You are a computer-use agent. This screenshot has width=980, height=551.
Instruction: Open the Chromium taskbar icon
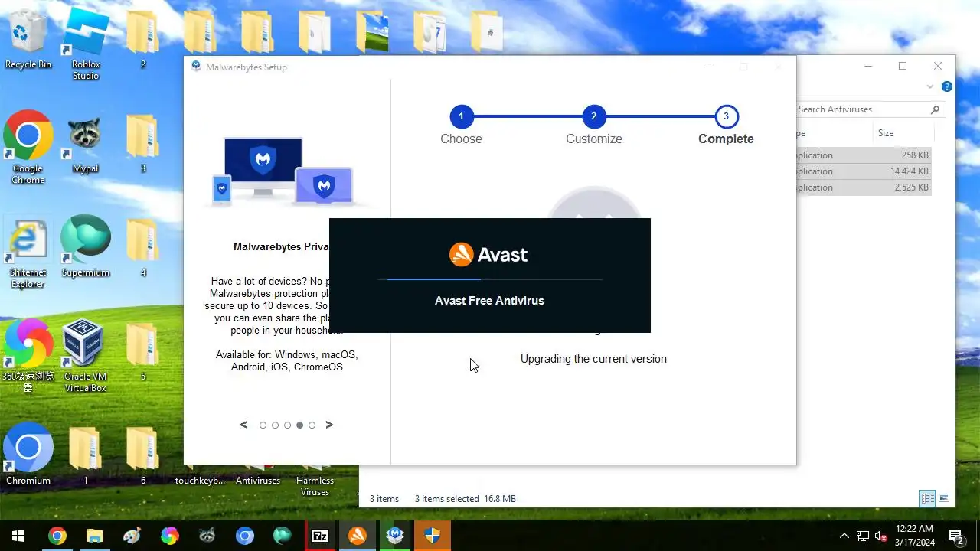tap(245, 536)
